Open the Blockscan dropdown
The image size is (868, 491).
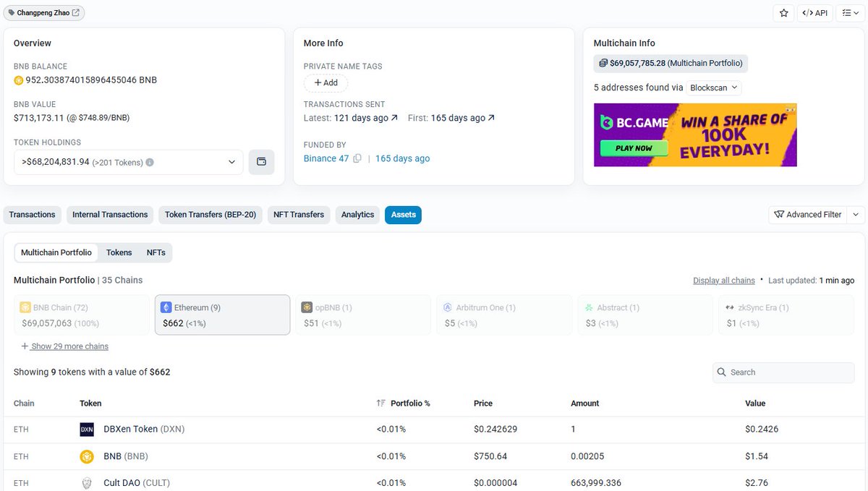tap(714, 87)
